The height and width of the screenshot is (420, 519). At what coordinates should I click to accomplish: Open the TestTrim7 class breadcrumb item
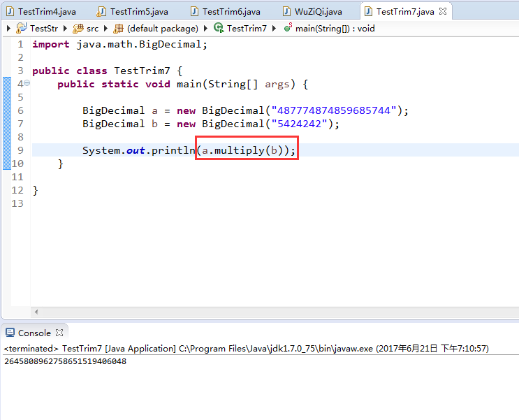(247, 29)
